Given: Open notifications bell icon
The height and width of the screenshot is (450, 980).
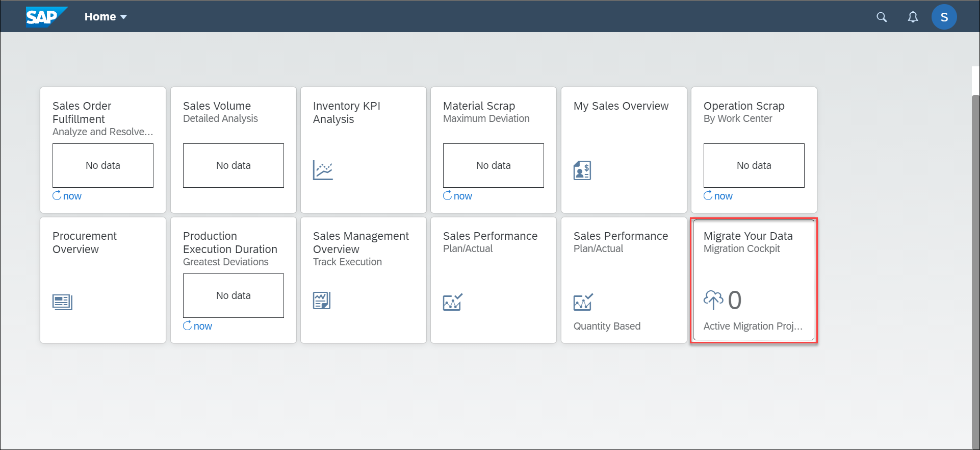Looking at the screenshot, I should (913, 17).
